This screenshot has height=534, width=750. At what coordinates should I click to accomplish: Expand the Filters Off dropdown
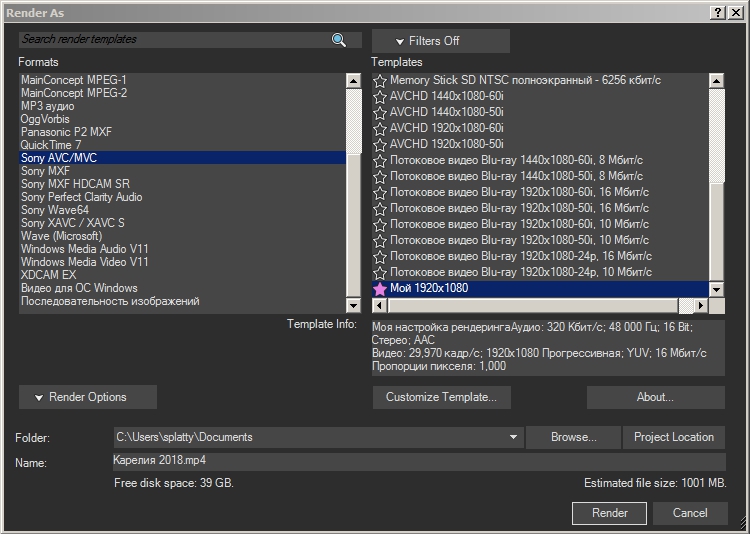click(x=441, y=41)
